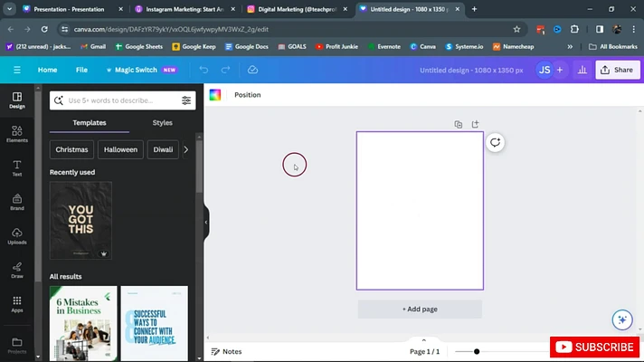Click the zoom slider handle
The image size is (644, 362).
pyautogui.click(x=477, y=351)
